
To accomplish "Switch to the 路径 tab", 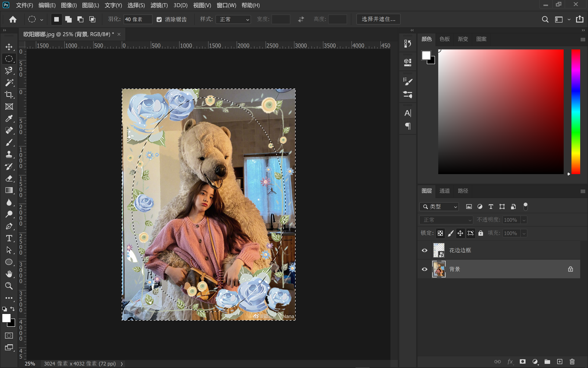I will tap(463, 191).
